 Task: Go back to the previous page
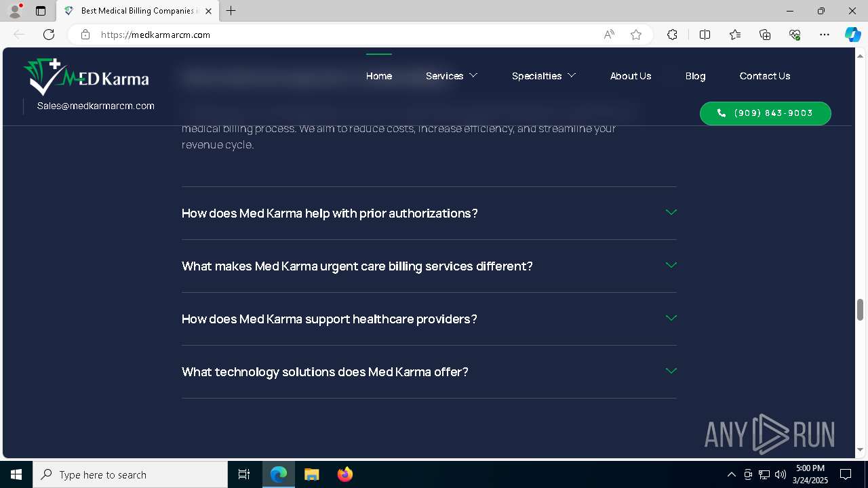point(19,35)
